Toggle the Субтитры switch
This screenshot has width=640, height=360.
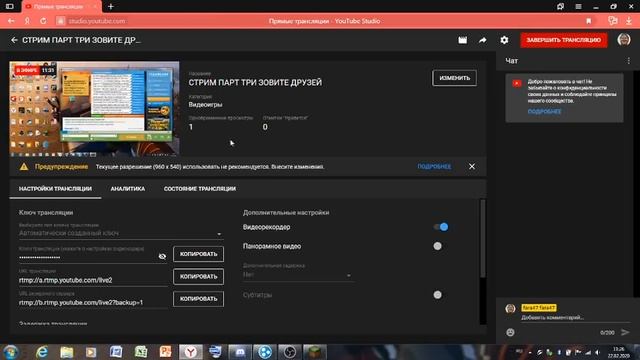click(x=438, y=295)
